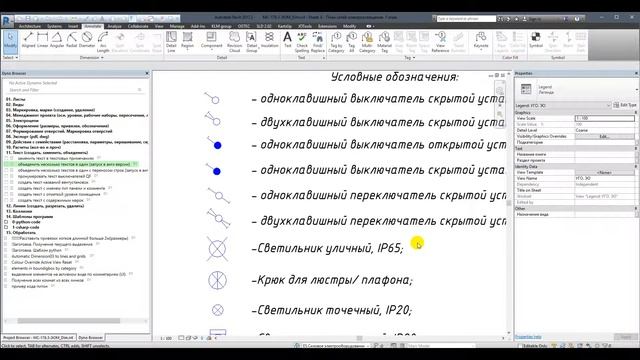Open the Detail Level Coarse dropdown
Viewport: 640px width, 360px height.
(x=605, y=130)
